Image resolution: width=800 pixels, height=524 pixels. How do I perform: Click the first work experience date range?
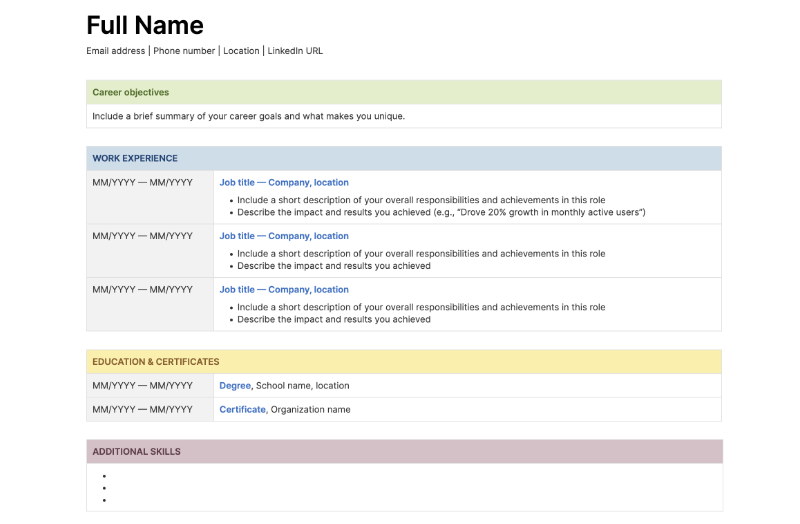point(142,183)
